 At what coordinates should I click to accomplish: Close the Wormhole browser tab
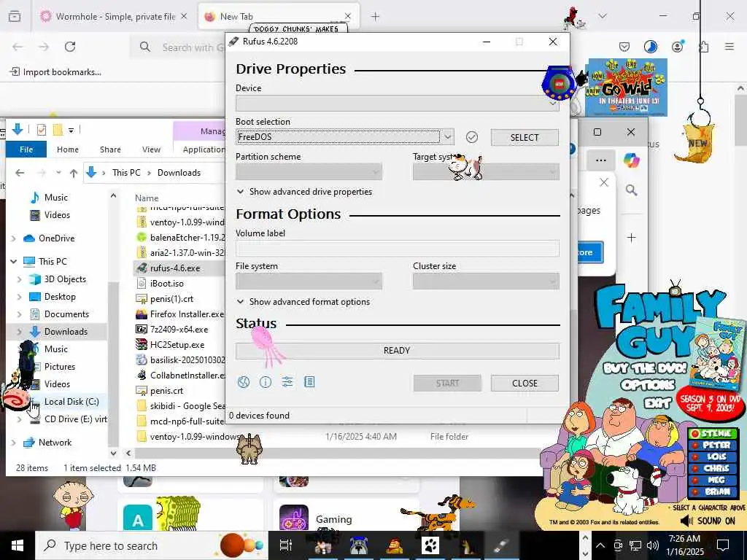(x=185, y=17)
